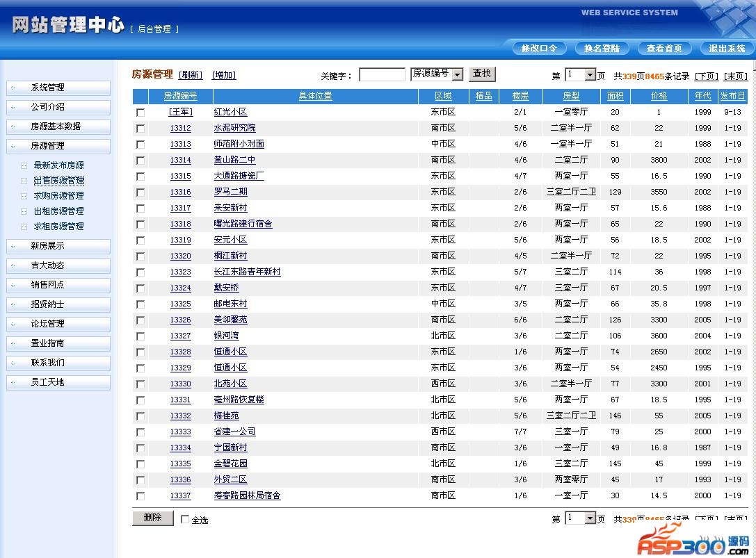Viewport: 756px width, 558px height.
Task: Expand the 公司介绍 sidebar menu
Action: tap(58, 107)
